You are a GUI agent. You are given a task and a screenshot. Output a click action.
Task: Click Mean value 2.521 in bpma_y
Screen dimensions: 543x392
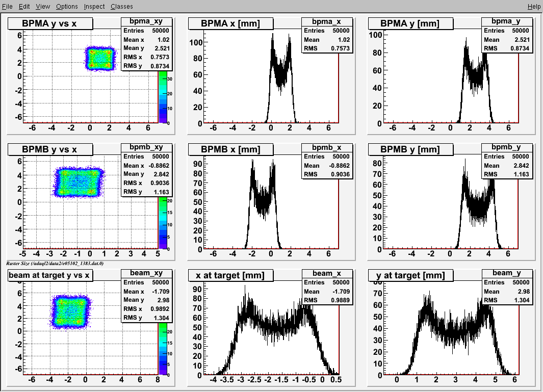pos(521,39)
